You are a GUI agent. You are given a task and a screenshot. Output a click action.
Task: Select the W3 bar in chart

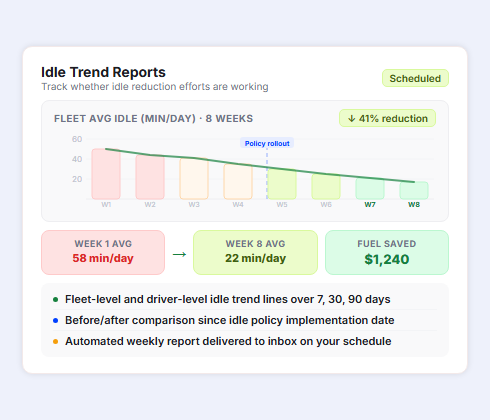[x=194, y=179]
